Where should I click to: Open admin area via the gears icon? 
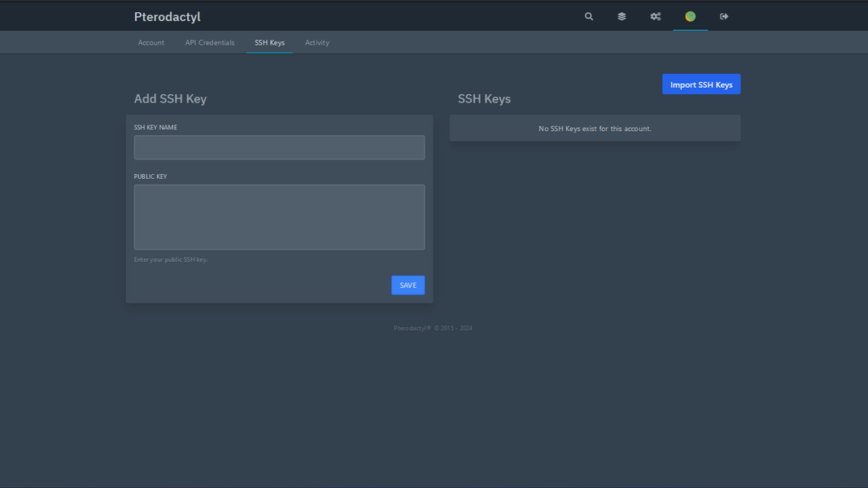point(655,16)
